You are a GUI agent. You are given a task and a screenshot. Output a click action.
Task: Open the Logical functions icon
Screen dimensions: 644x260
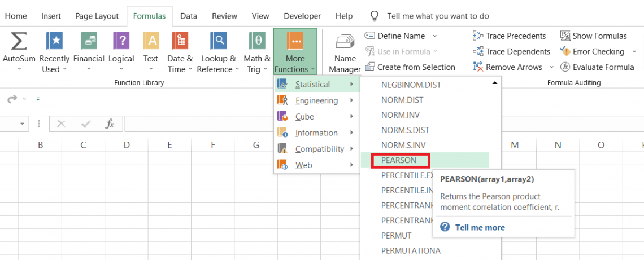coord(121,41)
